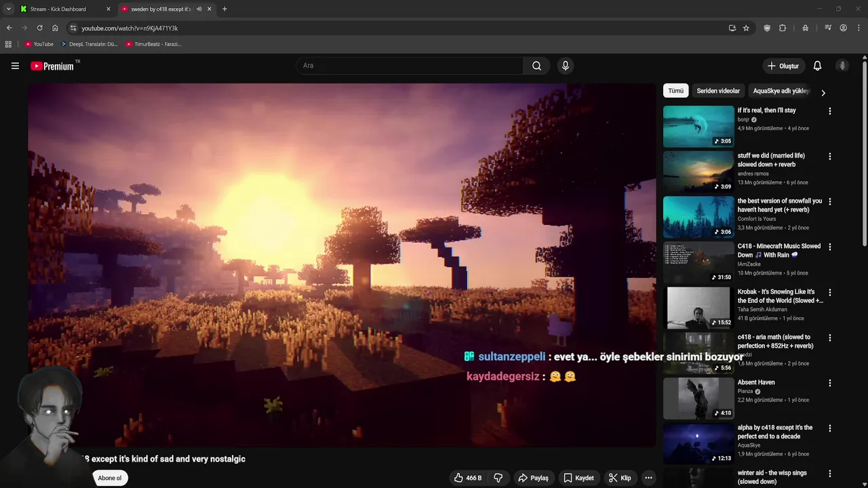Show more filter chips with right chevron
868x488 pixels.
823,92
